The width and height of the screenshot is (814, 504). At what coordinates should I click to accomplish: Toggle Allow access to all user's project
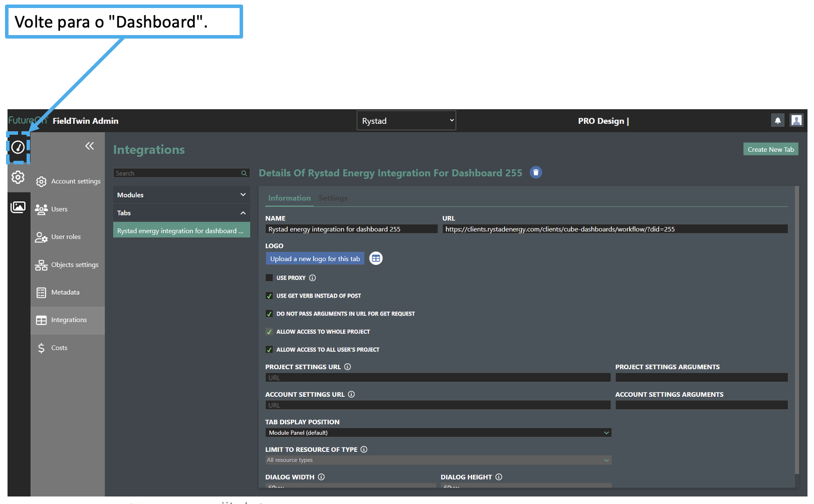point(269,350)
